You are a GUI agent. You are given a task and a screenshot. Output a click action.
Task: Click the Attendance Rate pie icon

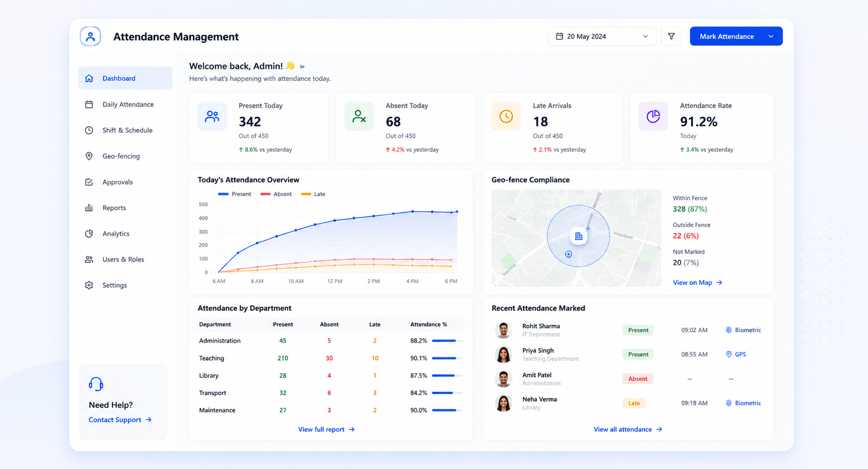tap(653, 116)
